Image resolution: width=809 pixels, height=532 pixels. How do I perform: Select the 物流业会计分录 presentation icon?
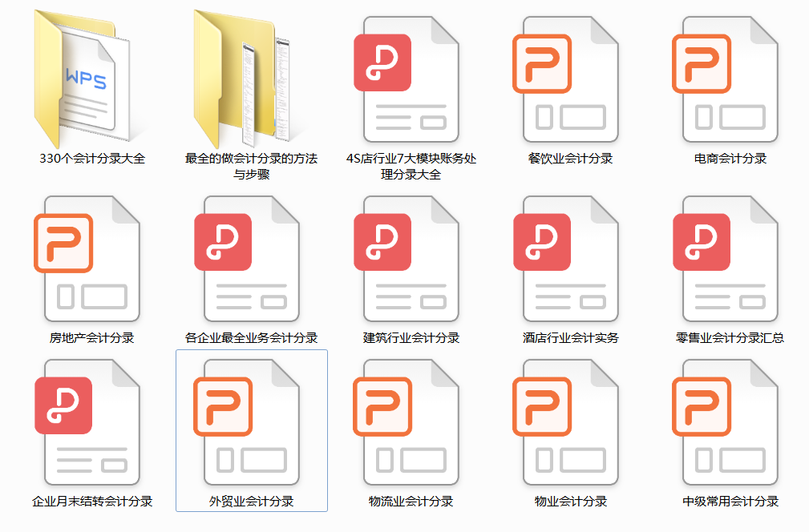[407, 422]
